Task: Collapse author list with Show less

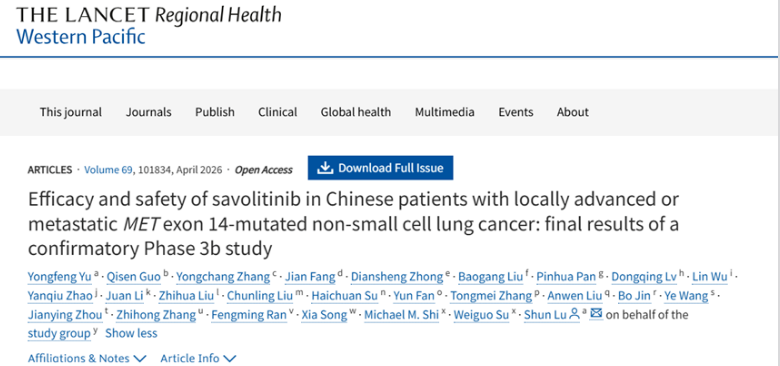Action: (131, 333)
